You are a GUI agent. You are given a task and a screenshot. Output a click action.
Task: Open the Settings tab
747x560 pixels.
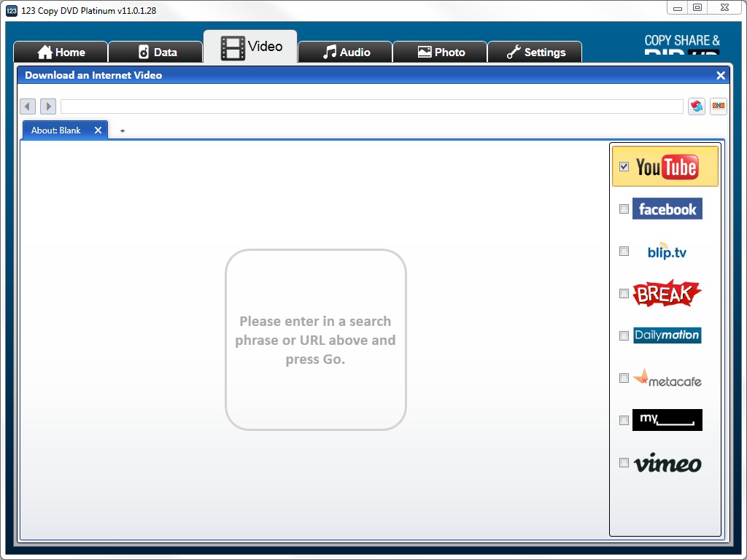pyautogui.click(x=535, y=52)
